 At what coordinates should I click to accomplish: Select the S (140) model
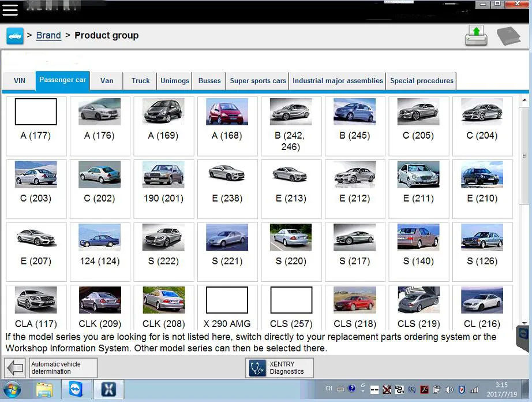tap(419, 252)
